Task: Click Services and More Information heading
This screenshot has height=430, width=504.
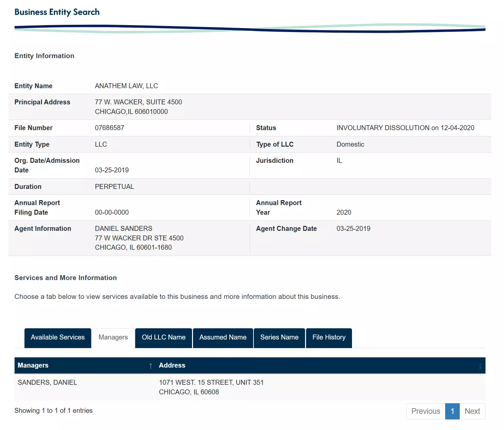Action: click(x=65, y=278)
